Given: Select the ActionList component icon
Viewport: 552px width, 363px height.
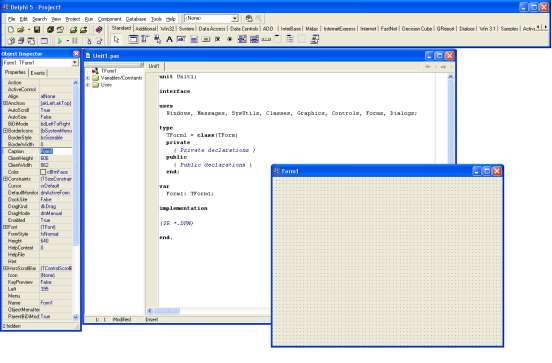Looking at the screenshot, I should pos(315,39).
